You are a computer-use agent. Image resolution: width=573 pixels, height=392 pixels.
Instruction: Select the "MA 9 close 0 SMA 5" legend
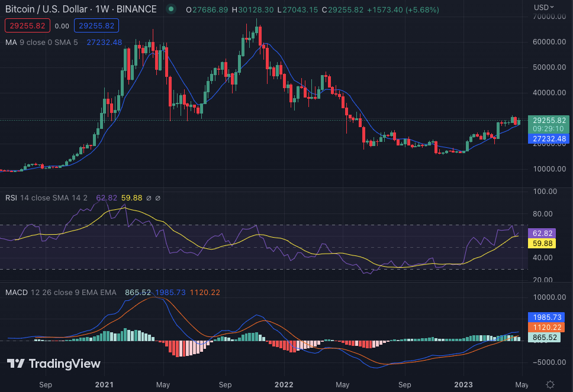(41, 43)
